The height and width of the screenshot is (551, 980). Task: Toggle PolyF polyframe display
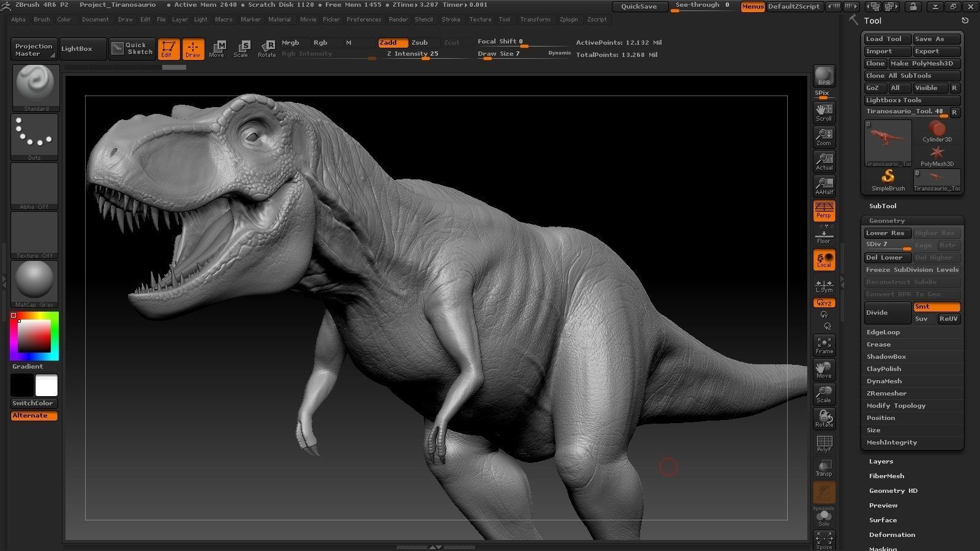pyautogui.click(x=824, y=443)
